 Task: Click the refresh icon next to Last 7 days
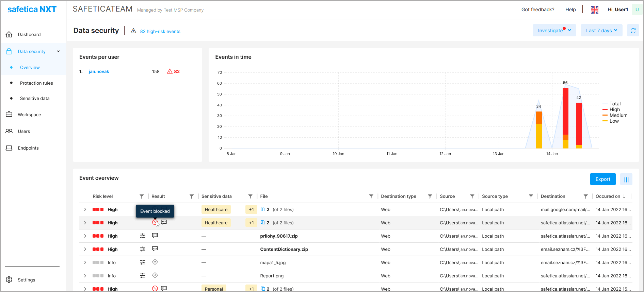[633, 31]
